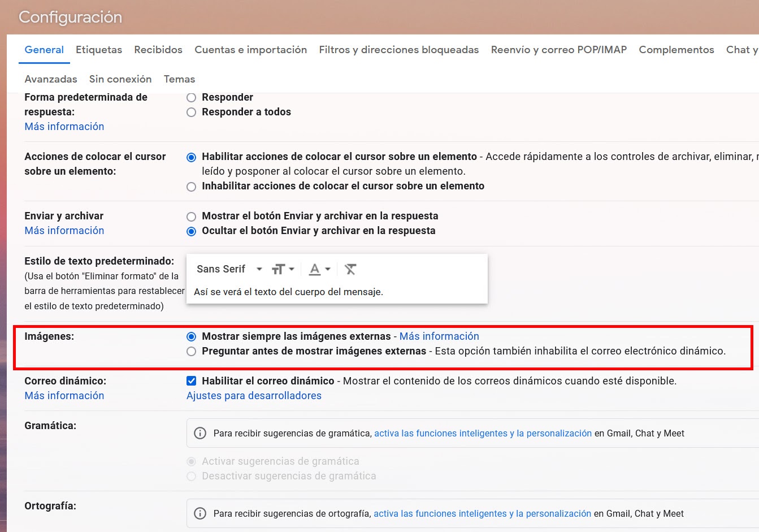Open Más información link beside imágenes externas

coord(439,336)
